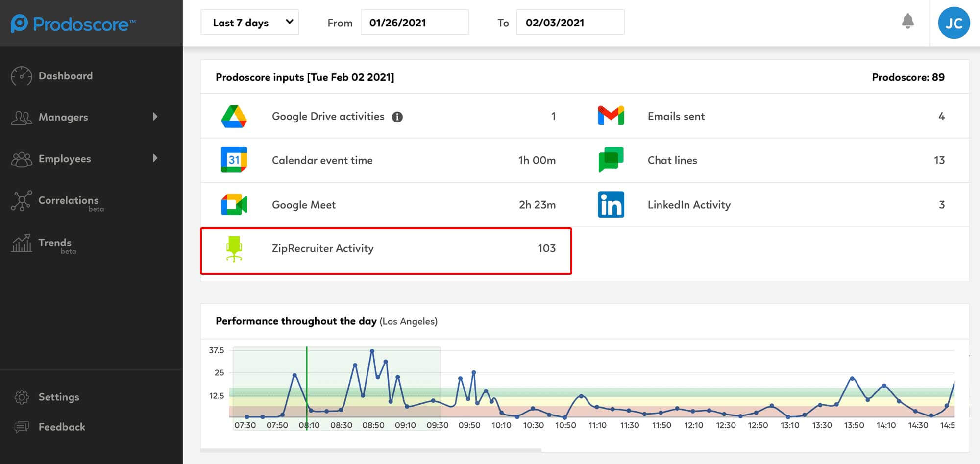Viewport: 980px width, 464px height.
Task: Click the Dashboard gauge icon
Action: point(21,76)
